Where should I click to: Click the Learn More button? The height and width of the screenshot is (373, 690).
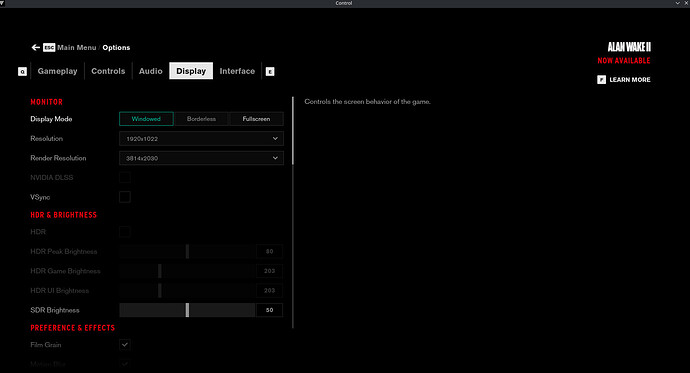(x=624, y=80)
